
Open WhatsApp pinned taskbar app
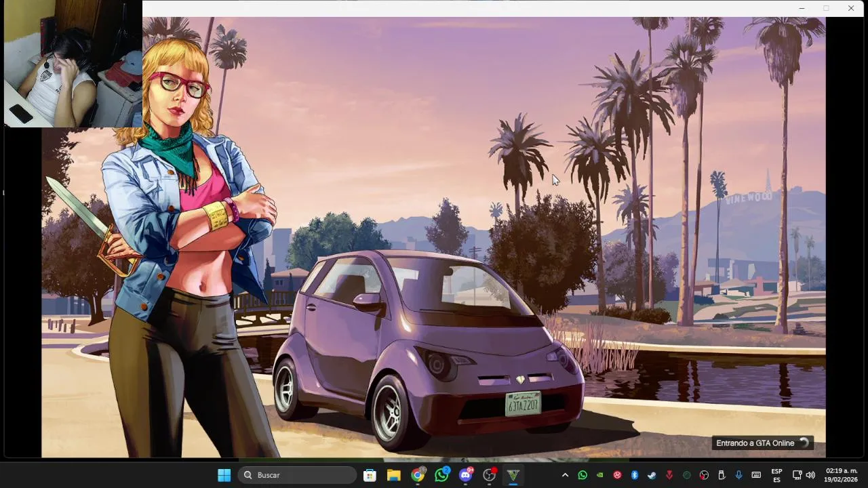pos(441,475)
